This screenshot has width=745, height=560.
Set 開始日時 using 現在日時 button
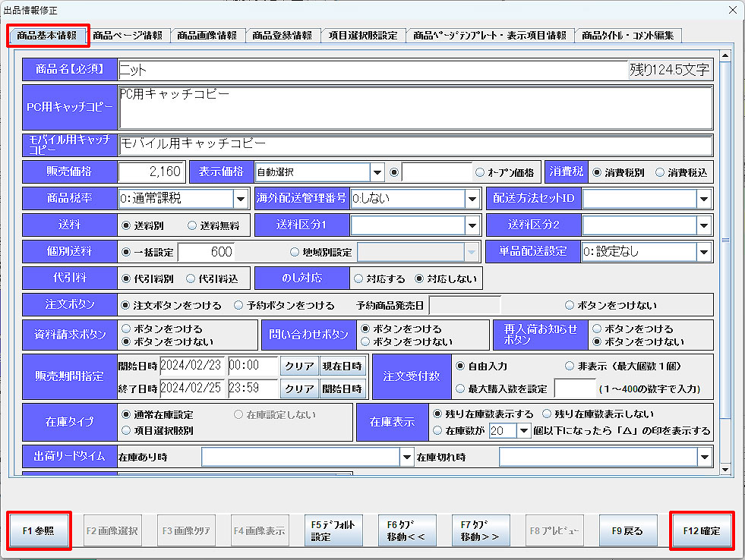[342, 366]
